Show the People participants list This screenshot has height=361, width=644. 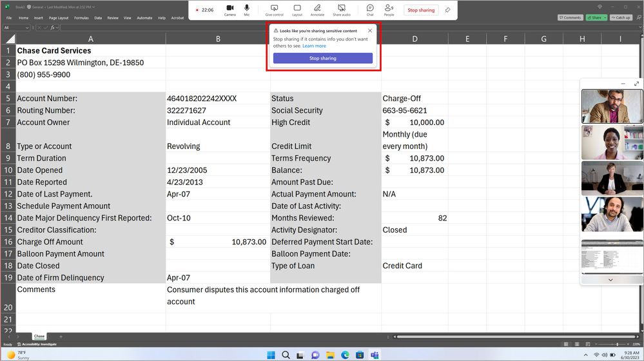[x=389, y=10]
